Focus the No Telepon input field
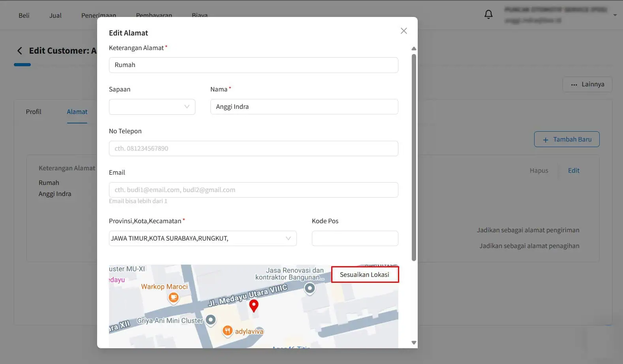Image resolution: width=623 pixels, height=364 pixels. [x=253, y=149]
